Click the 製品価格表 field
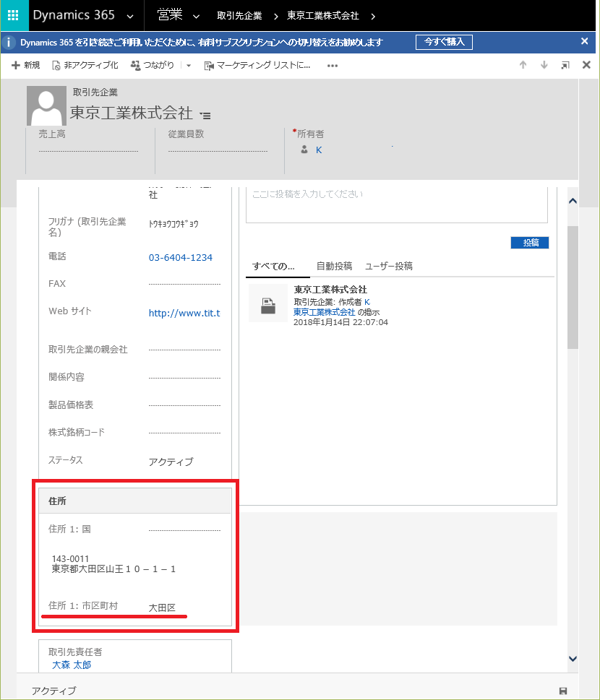The height and width of the screenshot is (700, 600). pos(184,405)
